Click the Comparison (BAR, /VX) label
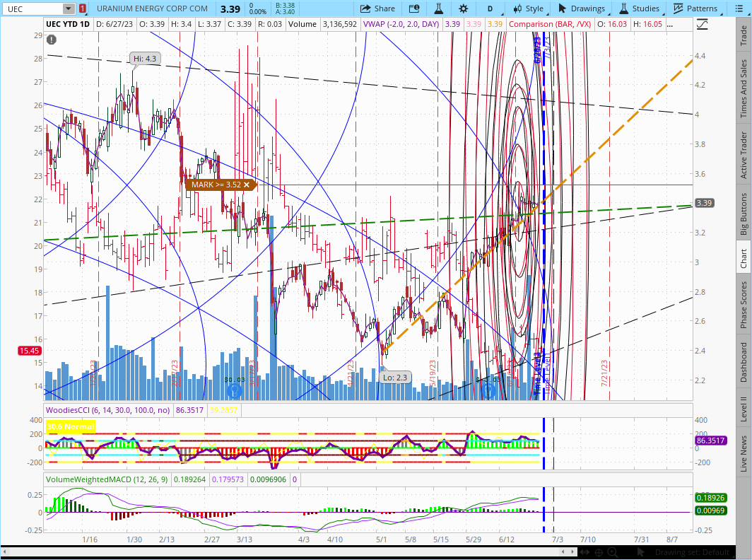Viewport: 752px width, 560px height. (550, 24)
